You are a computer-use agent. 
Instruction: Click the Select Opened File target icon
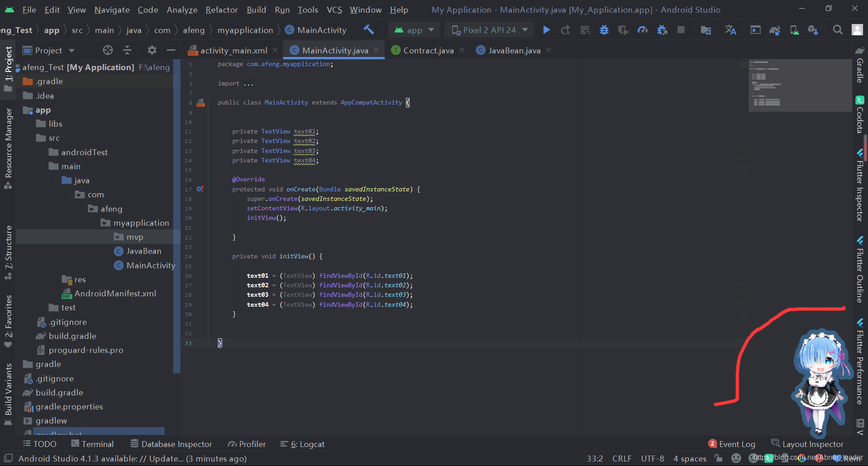tap(108, 50)
